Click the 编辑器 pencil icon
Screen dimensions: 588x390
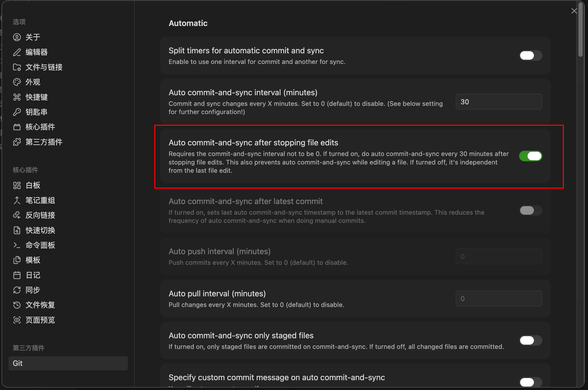point(17,52)
